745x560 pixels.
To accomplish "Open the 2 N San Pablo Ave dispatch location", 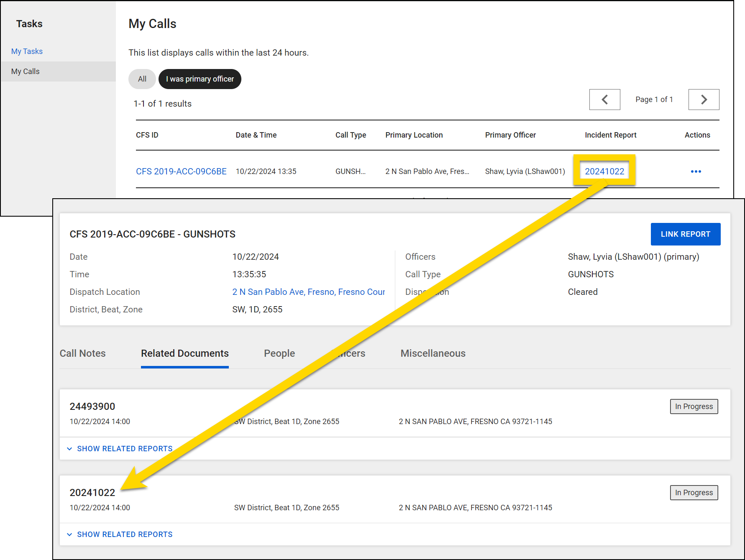I will 308,292.
